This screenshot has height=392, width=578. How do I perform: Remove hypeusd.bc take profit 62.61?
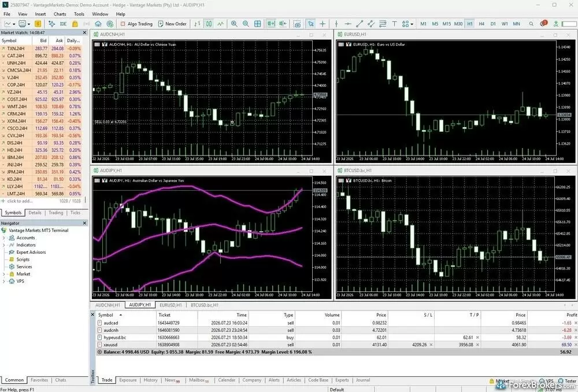(477, 338)
